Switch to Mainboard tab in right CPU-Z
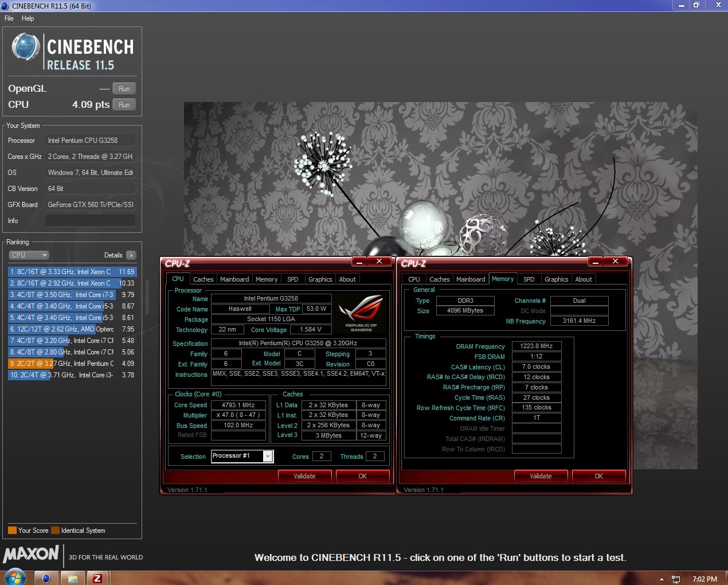This screenshot has height=585, width=728. coord(471,279)
